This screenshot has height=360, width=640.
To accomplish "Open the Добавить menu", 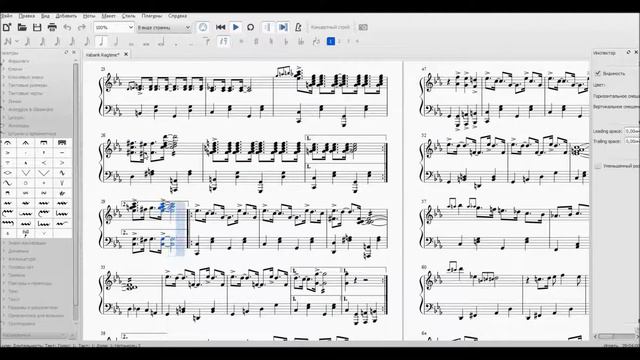I will [x=66, y=16].
